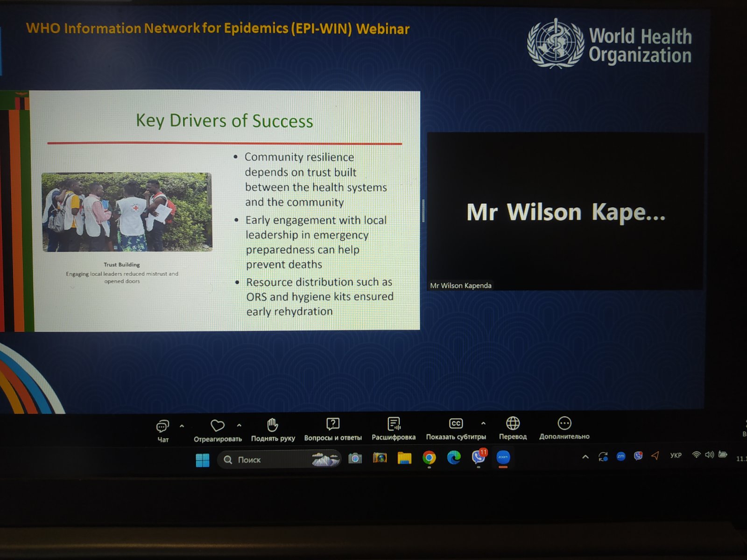
Task: Toggle closed captions (Показать субтитры)
Action: tap(456, 423)
